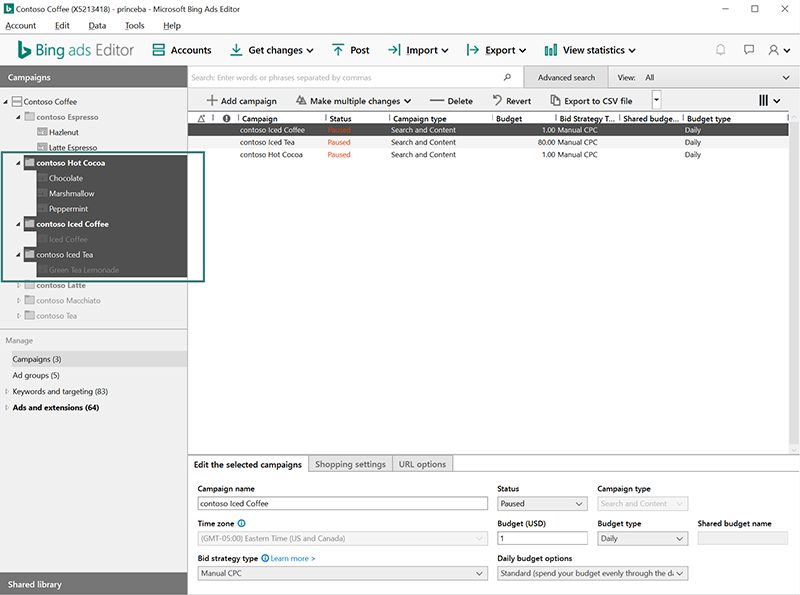Expand the contoso Latte campaign
The width and height of the screenshot is (800, 595).
18,285
